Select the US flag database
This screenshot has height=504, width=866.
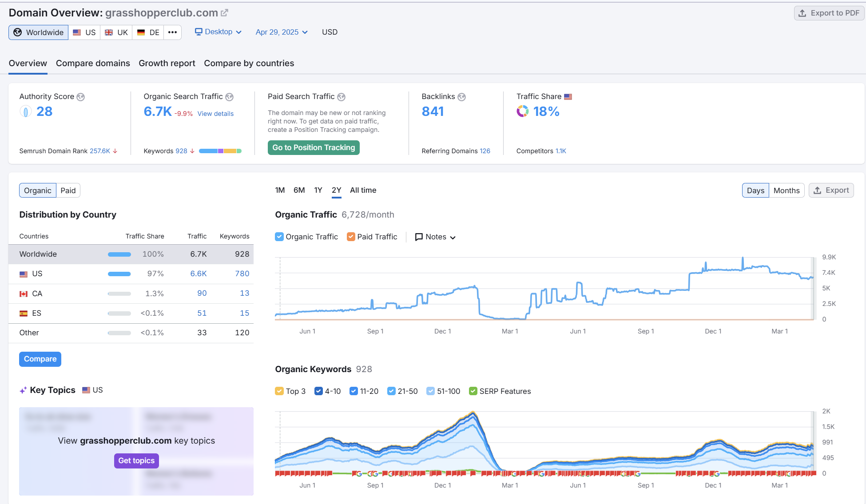[84, 32]
